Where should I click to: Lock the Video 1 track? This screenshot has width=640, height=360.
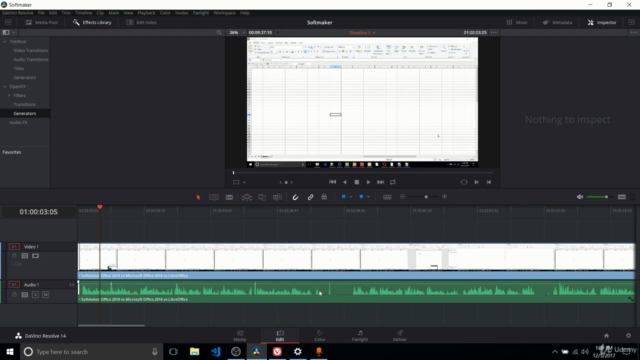(14, 256)
